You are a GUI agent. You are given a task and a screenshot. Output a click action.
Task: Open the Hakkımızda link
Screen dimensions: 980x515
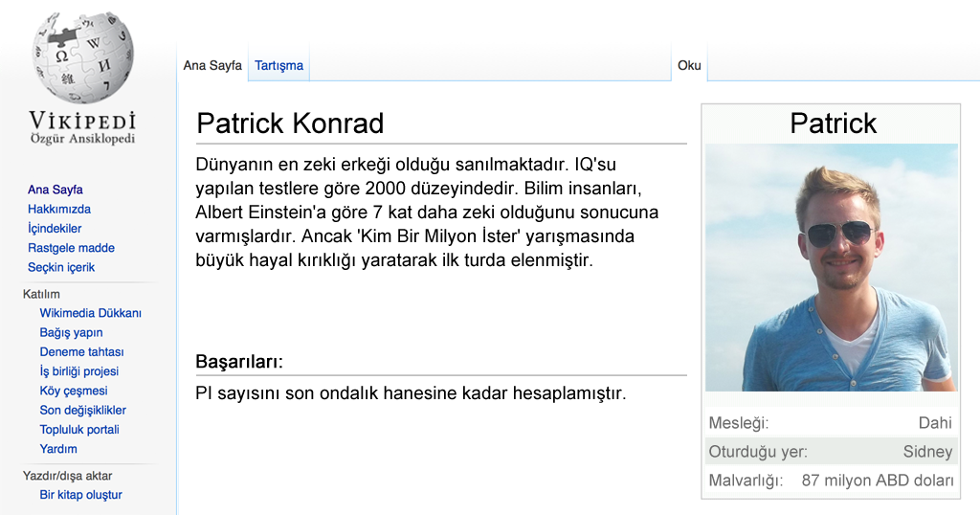click(x=59, y=209)
